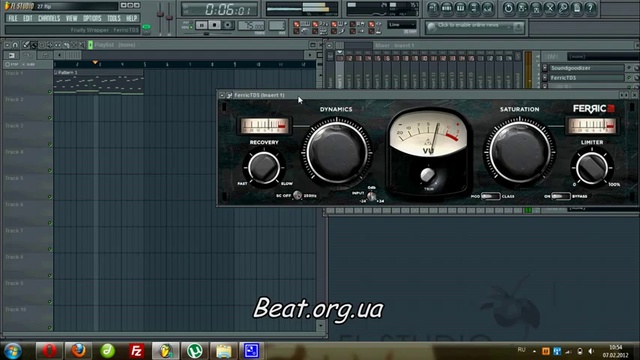Open the OPTIONS menu

tap(92, 18)
